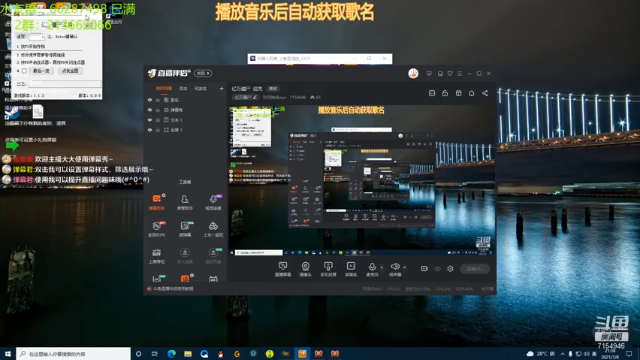Click the bell notification icon above preview
Image resolution: width=640 pixels, height=360 pixels.
coord(471,93)
